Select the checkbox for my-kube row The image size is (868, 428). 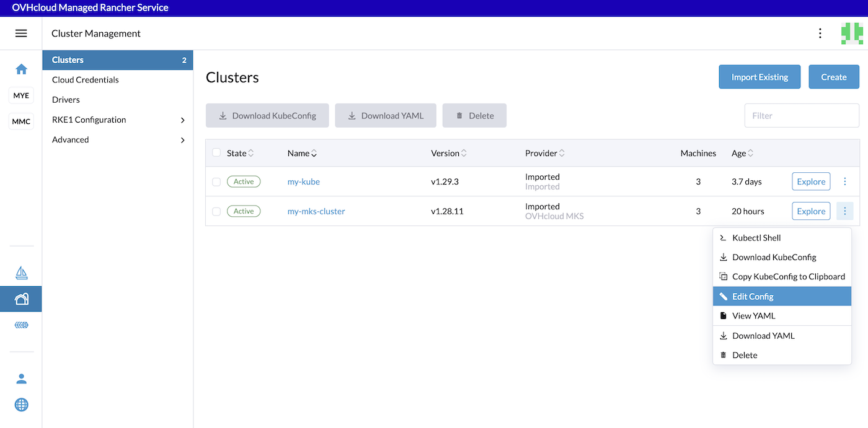216,181
